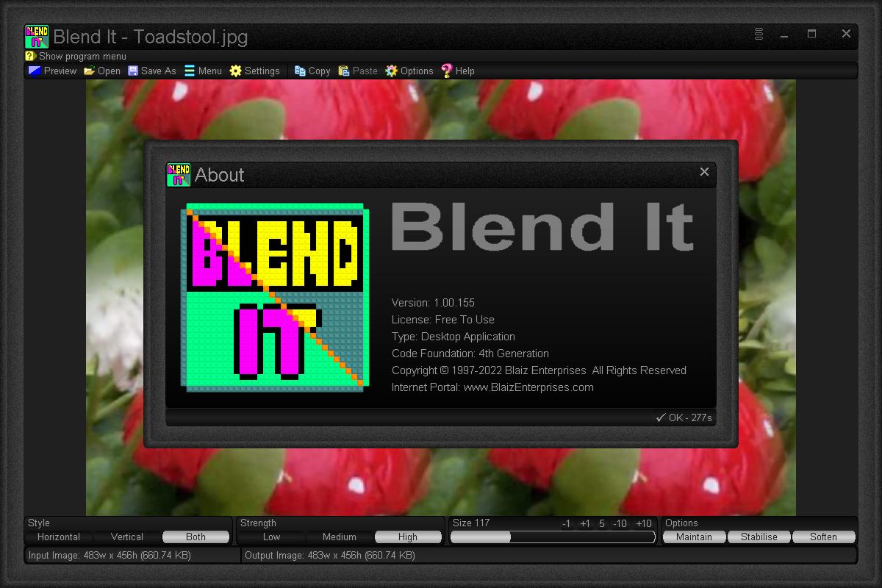
Task: Copy the image with the Copy button
Action: click(312, 71)
